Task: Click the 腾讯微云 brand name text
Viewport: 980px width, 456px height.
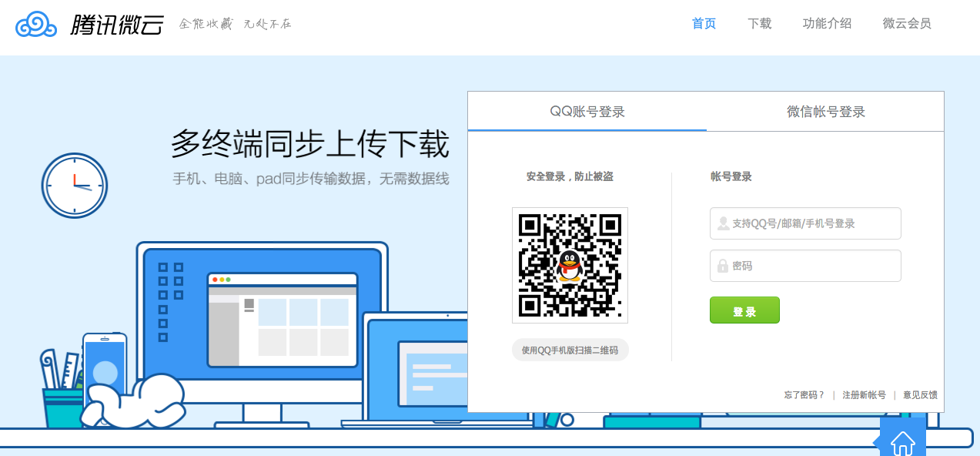Action: [117, 25]
